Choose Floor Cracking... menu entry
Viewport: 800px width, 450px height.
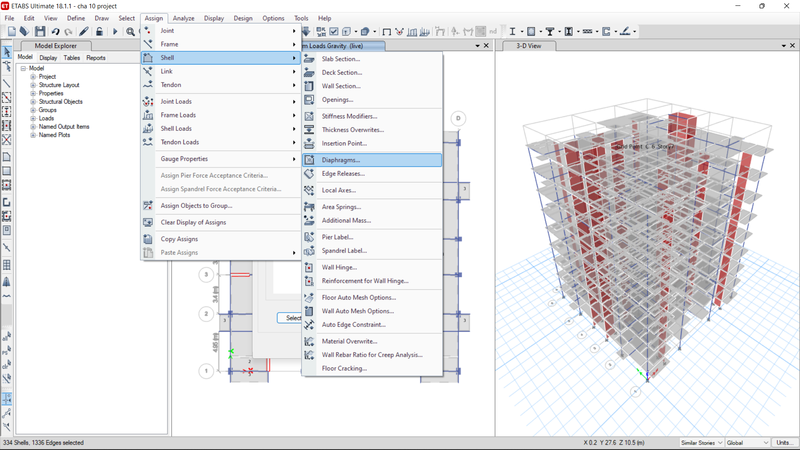pos(372,368)
